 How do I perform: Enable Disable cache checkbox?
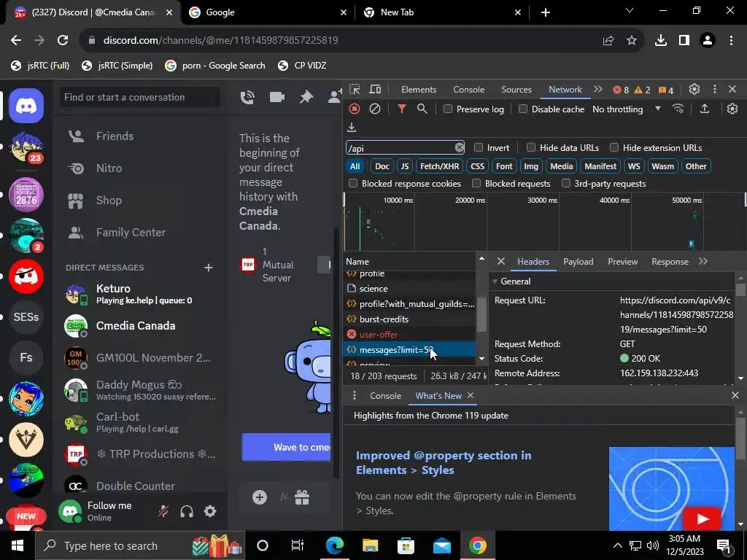click(x=522, y=109)
